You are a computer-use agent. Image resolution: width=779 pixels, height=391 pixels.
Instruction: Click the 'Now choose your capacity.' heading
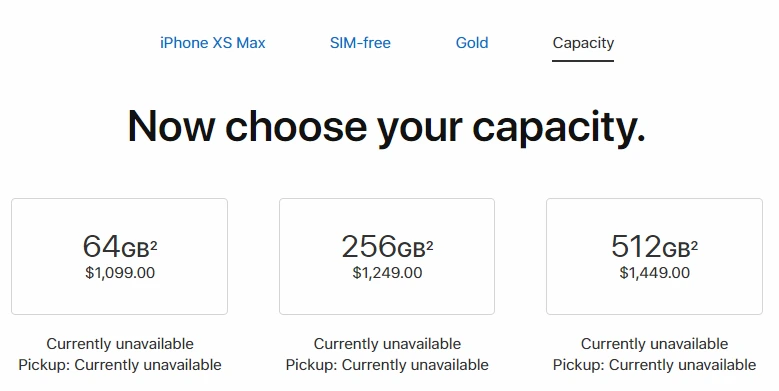click(387, 126)
